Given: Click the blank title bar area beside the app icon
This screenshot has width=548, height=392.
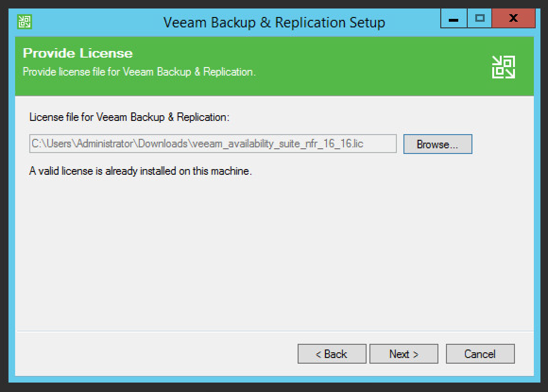Looking at the screenshot, I should pos(94,22).
